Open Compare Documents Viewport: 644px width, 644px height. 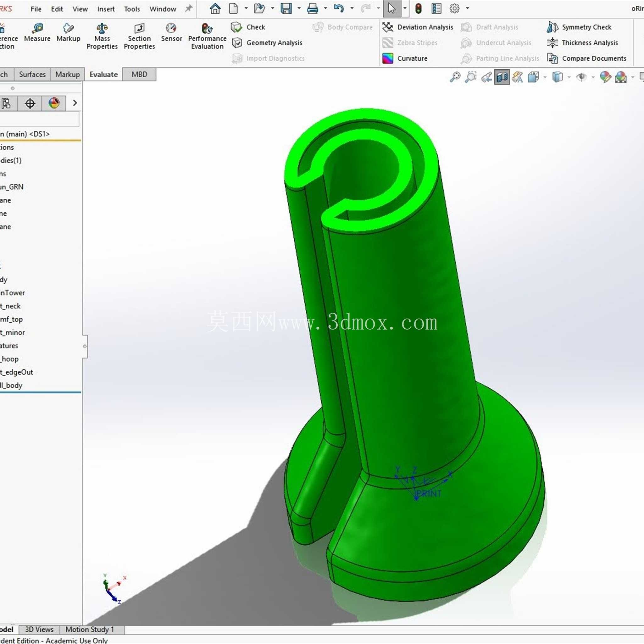[x=587, y=58]
